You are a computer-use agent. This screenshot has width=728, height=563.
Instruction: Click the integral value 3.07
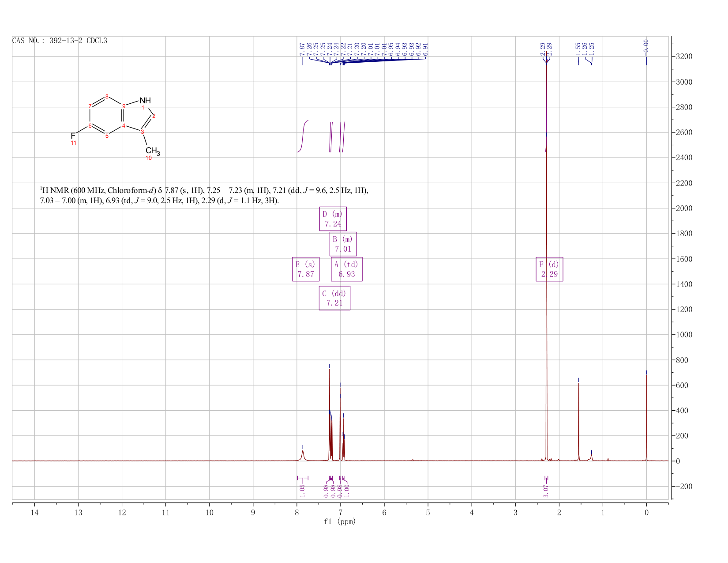click(x=546, y=491)
